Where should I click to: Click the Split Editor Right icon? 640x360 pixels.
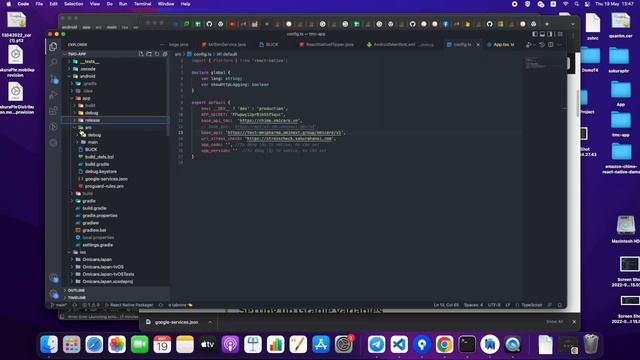point(551,44)
